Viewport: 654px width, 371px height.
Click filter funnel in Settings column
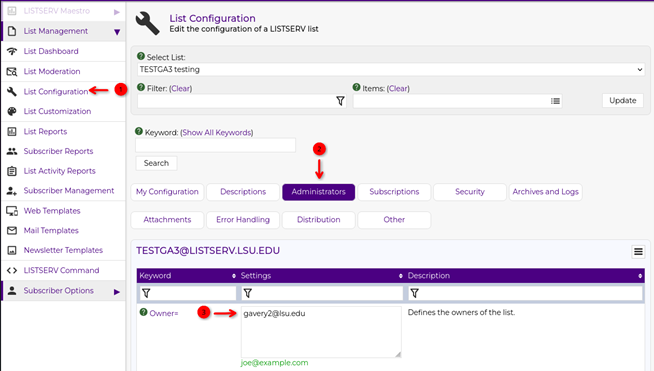click(x=248, y=293)
